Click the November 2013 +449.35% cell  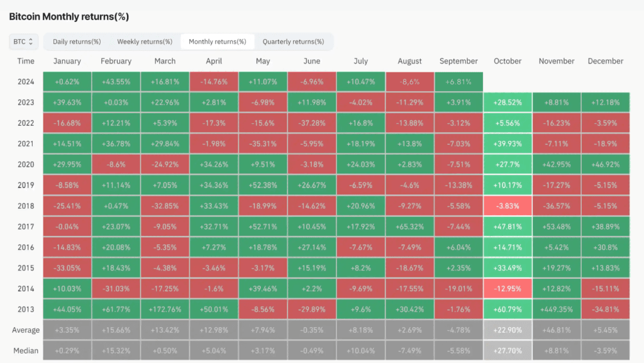tap(557, 309)
